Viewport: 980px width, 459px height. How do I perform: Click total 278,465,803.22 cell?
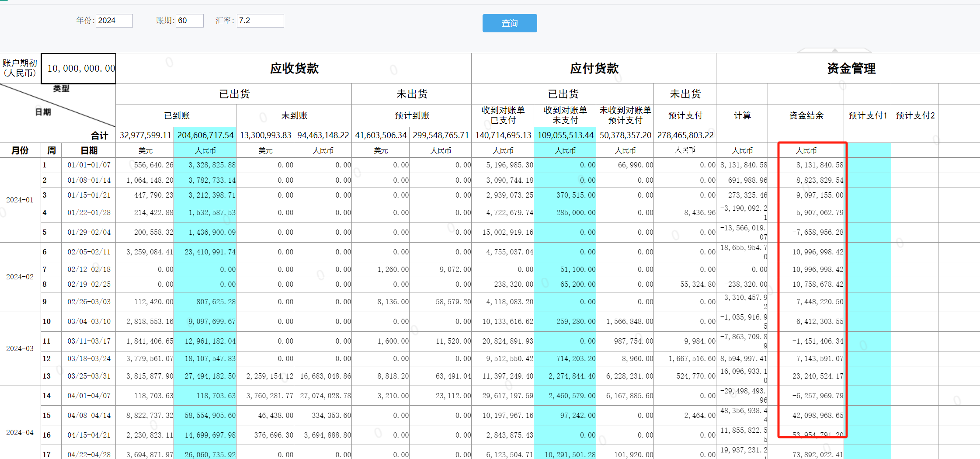click(x=685, y=136)
